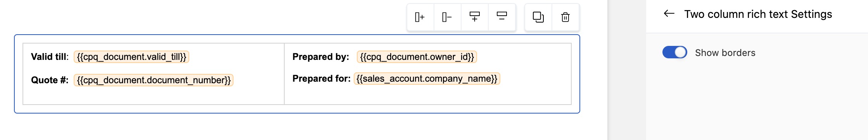Delete the block with trash icon
Viewport: 868px width, 140px height.
pyautogui.click(x=565, y=17)
